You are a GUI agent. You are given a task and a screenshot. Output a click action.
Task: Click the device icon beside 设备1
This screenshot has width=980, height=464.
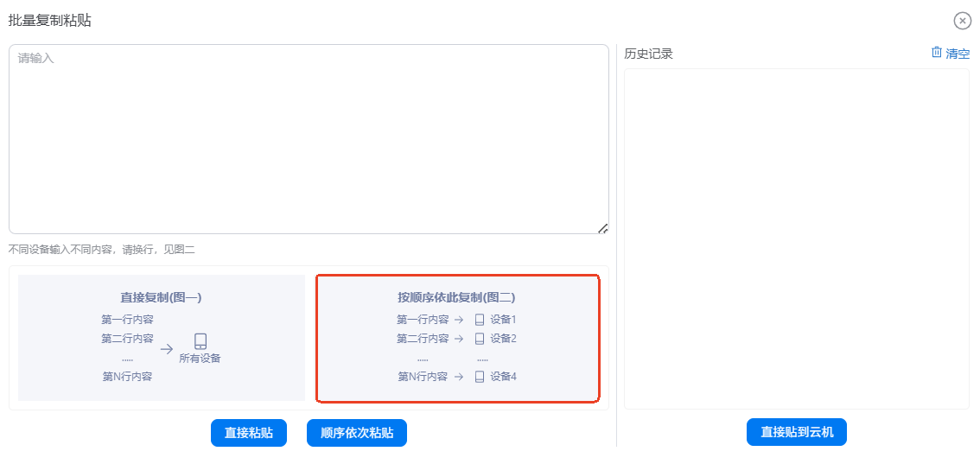[480, 321]
